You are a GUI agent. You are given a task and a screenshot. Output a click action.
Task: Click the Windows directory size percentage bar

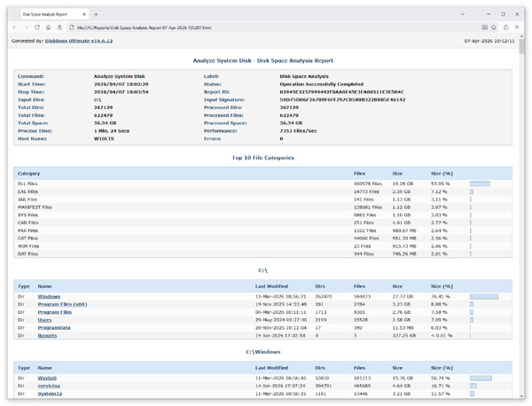point(484,296)
